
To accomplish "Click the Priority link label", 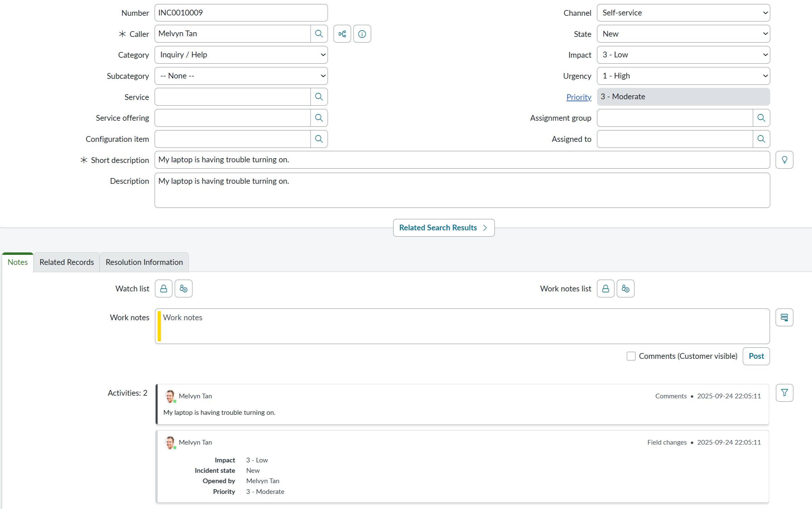I will click(578, 97).
